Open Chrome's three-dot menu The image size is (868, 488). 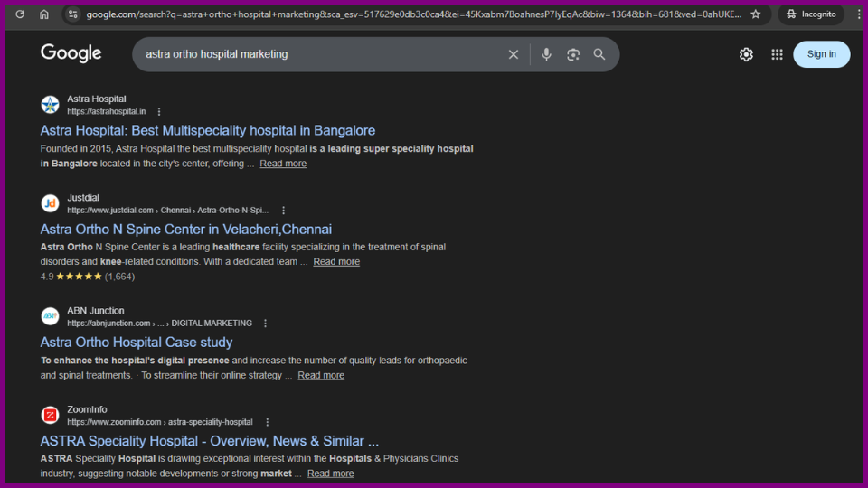point(859,14)
